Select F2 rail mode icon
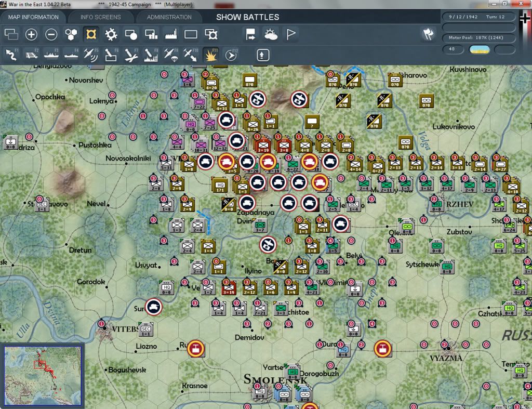Viewport: 532px width, 409px height. pos(31,55)
